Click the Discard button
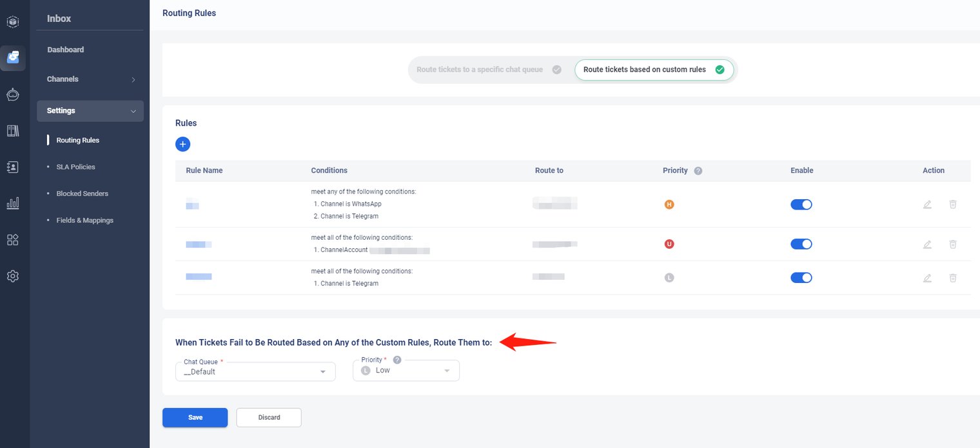The height and width of the screenshot is (448, 980). coord(269,418)
